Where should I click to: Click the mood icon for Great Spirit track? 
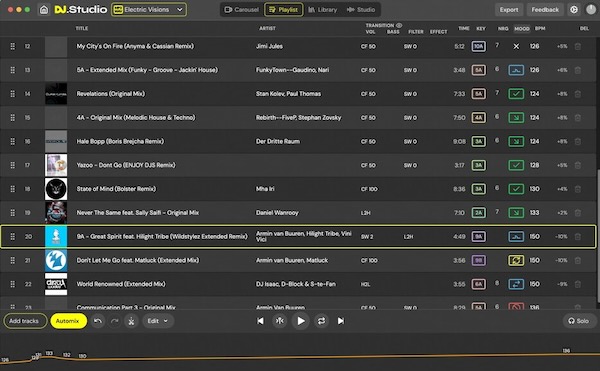point(516,237)
